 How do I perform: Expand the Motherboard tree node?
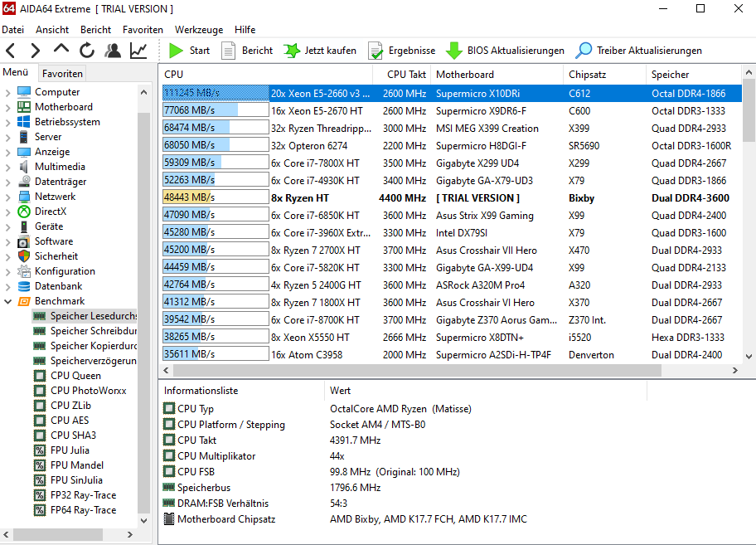point(7,107)
